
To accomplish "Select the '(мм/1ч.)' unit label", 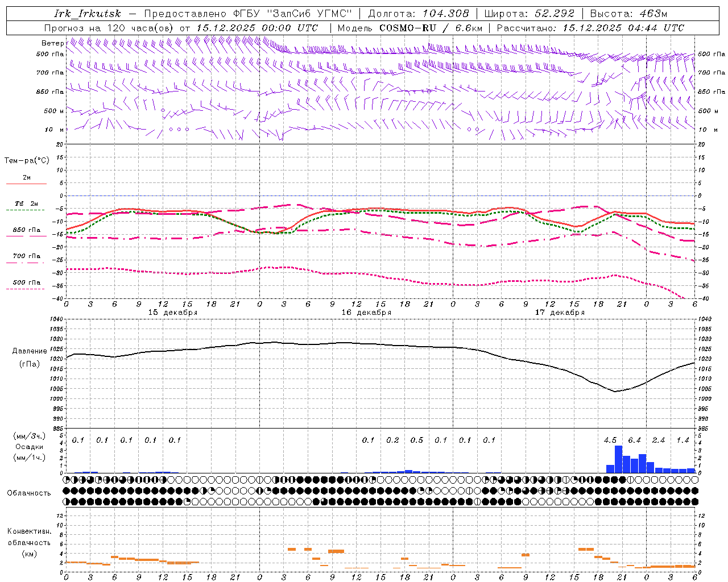I will 29,458.
